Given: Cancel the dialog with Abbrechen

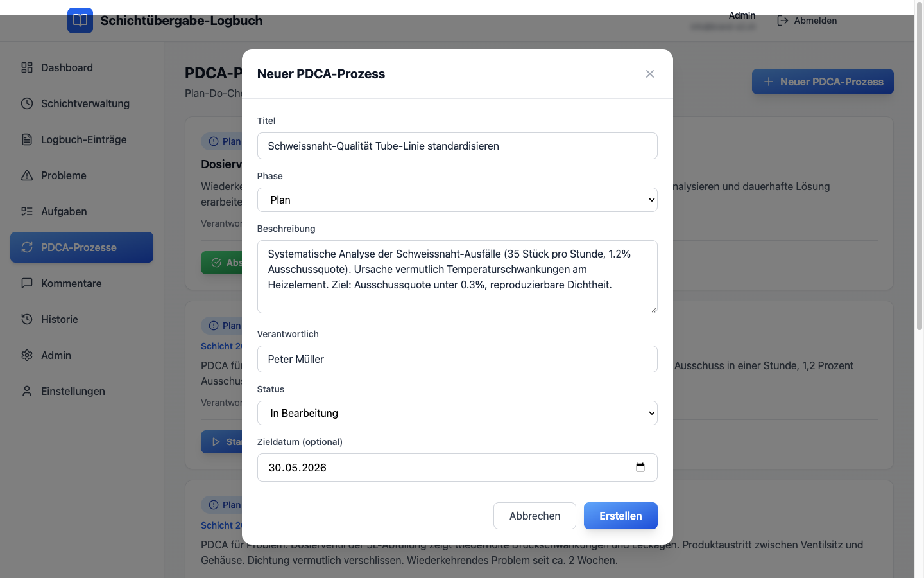Looking at the screenshot, I should point(535,516).
